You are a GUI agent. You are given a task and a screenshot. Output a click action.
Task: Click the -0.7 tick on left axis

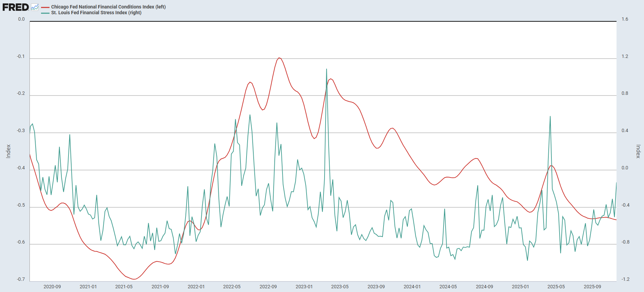click(x=21, y=279)
